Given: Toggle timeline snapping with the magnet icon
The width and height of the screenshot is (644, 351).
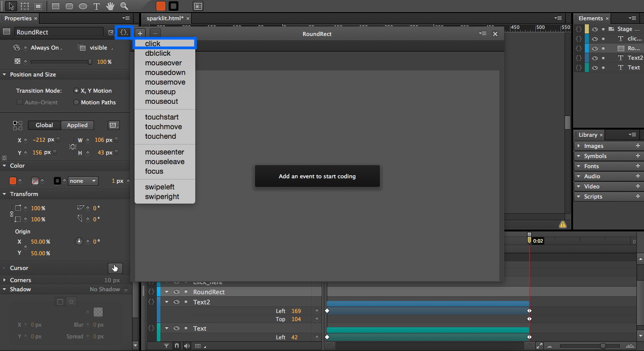Looking at the screenshot, I should click(x=177, y=345).
